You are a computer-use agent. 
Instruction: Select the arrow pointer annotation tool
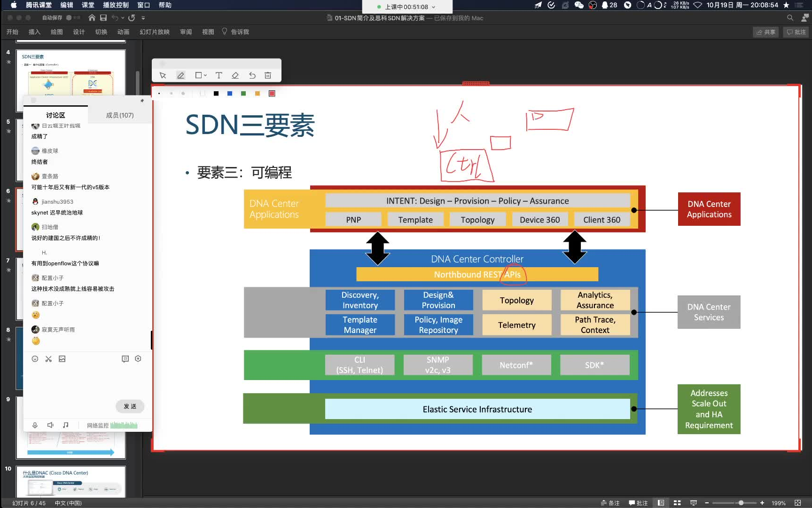coord(163,75)
